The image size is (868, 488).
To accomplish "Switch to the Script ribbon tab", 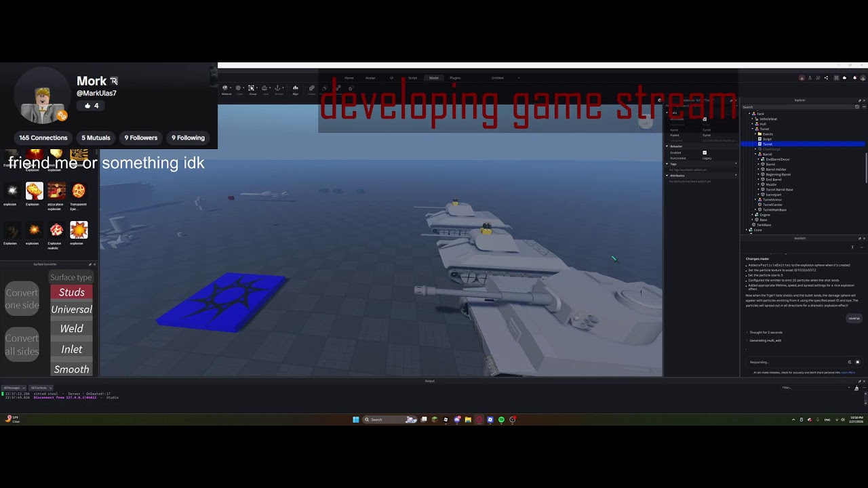I will point(412,78).
